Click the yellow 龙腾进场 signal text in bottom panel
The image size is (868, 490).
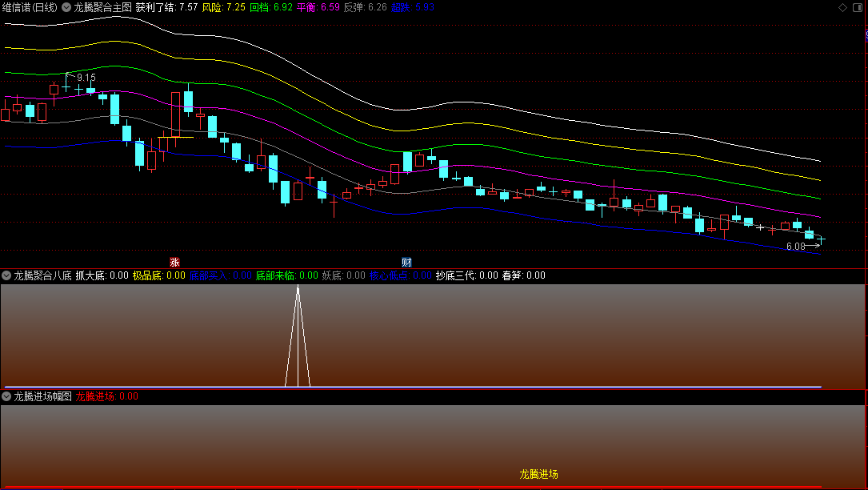[x=538, y=474]
